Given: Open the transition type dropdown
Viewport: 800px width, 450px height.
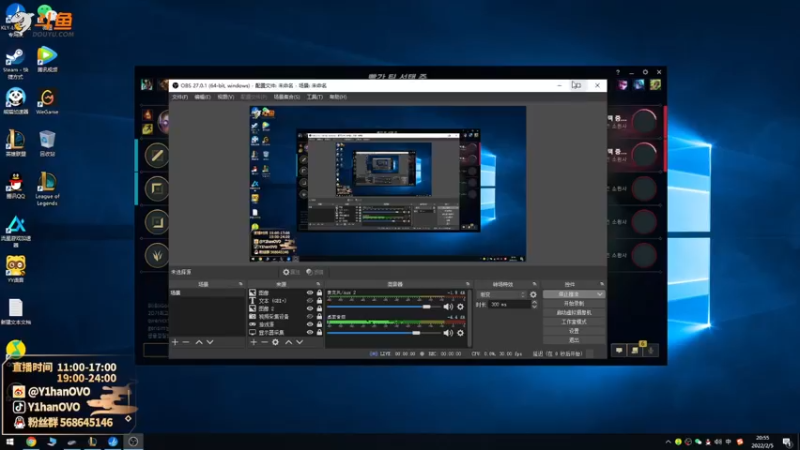Looking at the screenshot, I should pos(502,294).
